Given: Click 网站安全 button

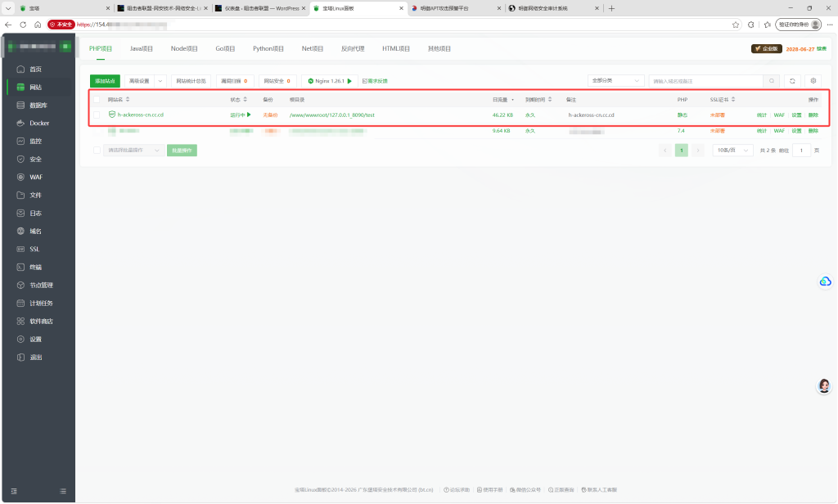Looking at the screenshot, I should (x=277, y=81).
